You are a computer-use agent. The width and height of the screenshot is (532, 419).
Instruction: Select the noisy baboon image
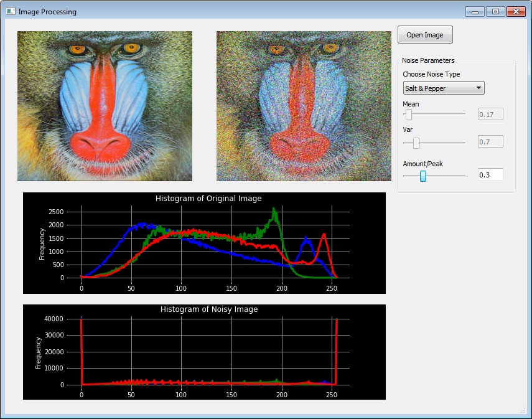(303, 106)
